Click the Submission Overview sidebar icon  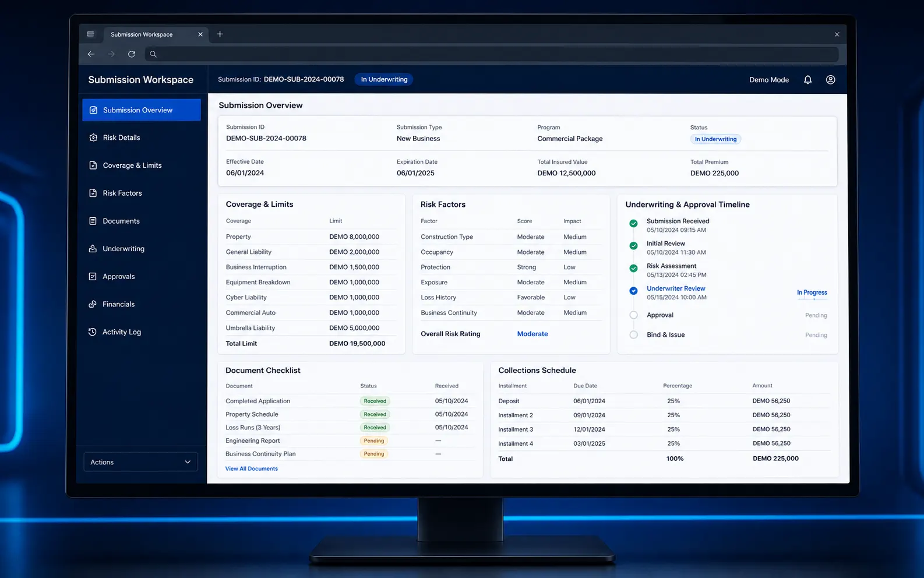tap(93, 110)
